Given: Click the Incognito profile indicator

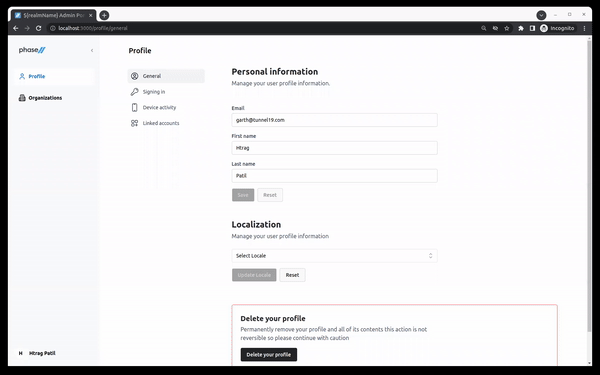Looking at the screenshot, I should (557, 28).
